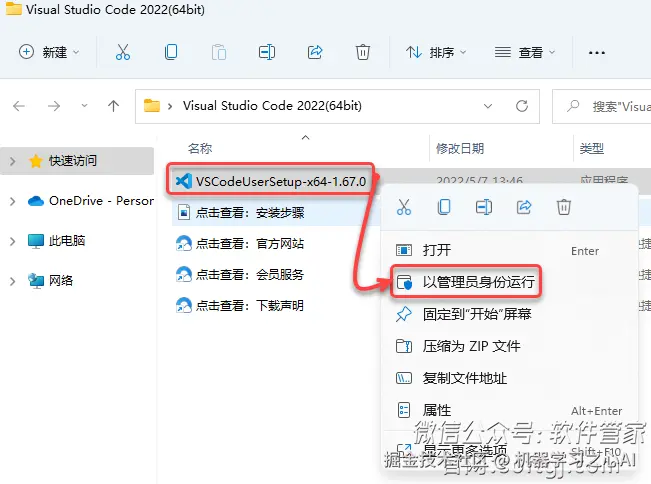Open the 排序 sort dropdown
651x484 pixels.
pos(436,52)
